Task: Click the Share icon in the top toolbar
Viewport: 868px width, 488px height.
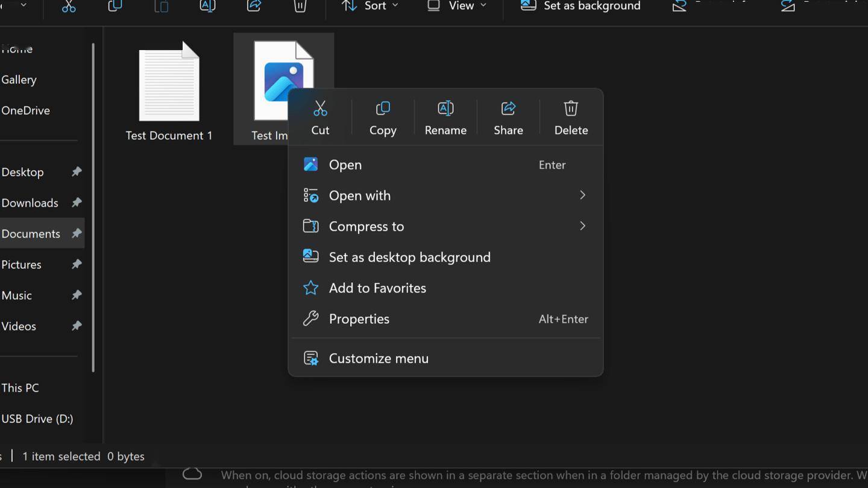Action: click(254, 6)
